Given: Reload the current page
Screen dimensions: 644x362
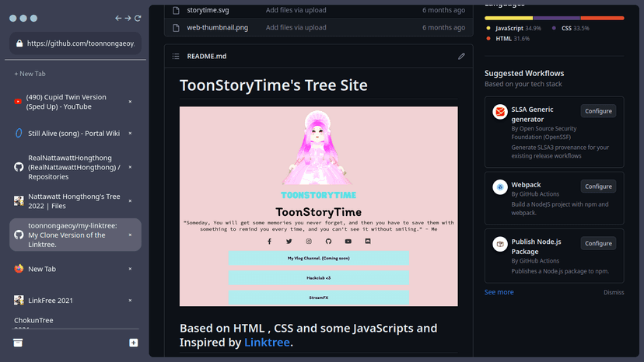Looking at the screenshot, I should click(138, 18).
